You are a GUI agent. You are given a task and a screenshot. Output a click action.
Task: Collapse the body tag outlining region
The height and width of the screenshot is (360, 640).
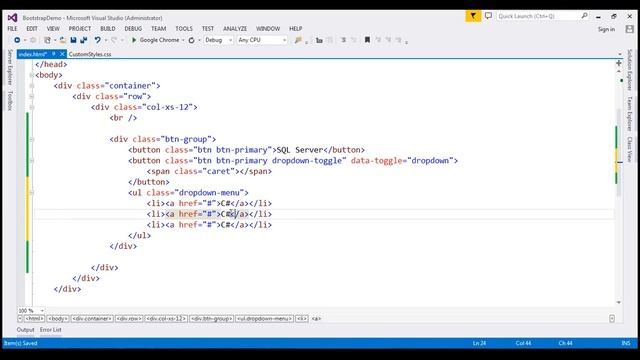(x=31, y=75)
